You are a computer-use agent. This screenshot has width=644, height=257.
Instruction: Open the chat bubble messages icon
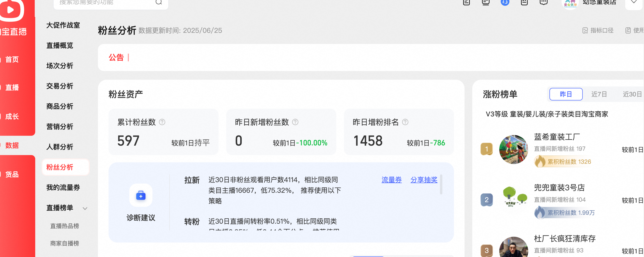click(543, 2)
